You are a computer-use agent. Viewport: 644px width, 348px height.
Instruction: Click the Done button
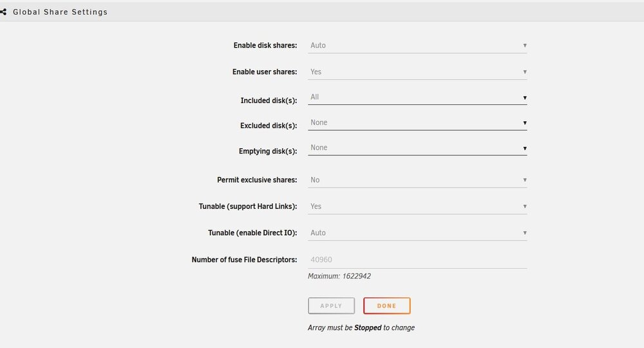coord(387,305)
